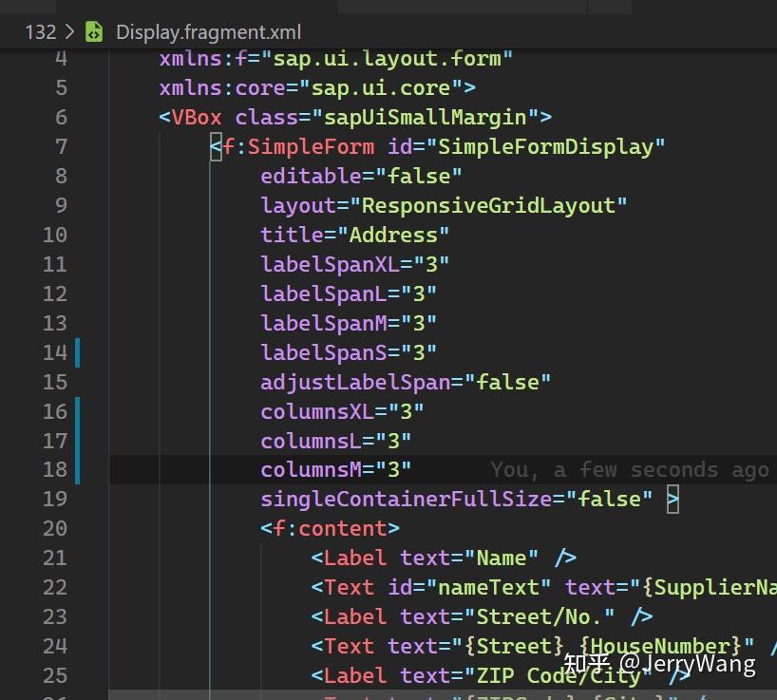The height and width of the screenshot is (700, 777).
Task: Click the labelSpanS attribute
Action: point(324,352)
